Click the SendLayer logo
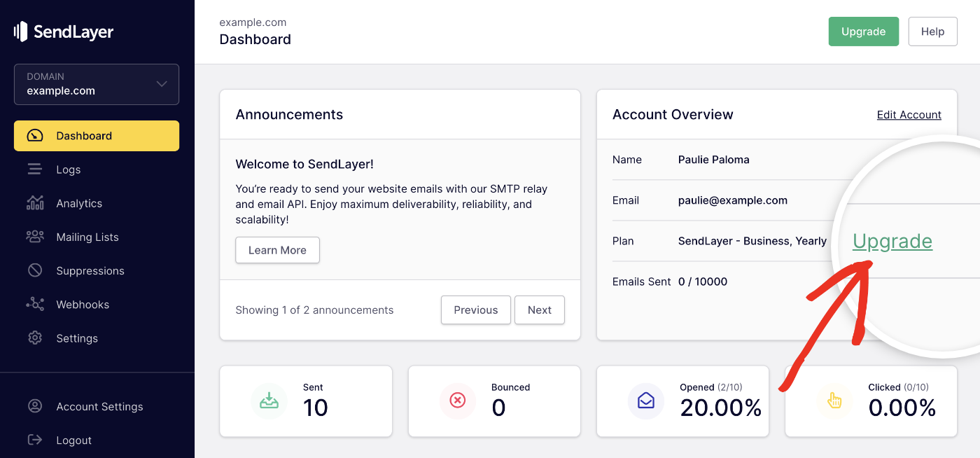The image size is (980, 458). [63, 31]
